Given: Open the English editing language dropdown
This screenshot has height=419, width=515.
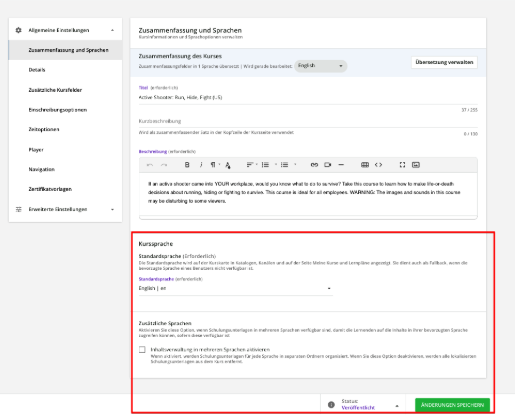Looking at the screenshot, I should pyautogui.click(x=320, y=66).
